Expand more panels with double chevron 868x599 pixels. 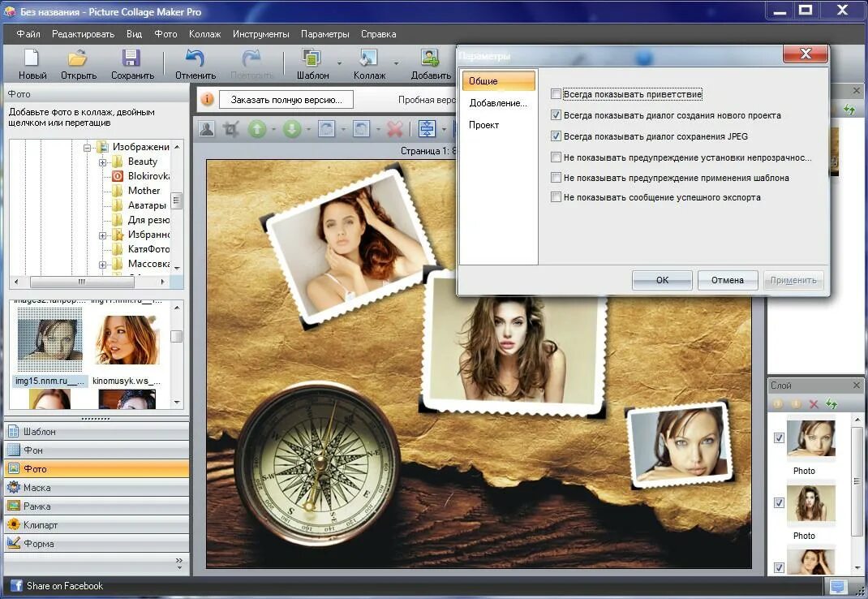(178, 563)
